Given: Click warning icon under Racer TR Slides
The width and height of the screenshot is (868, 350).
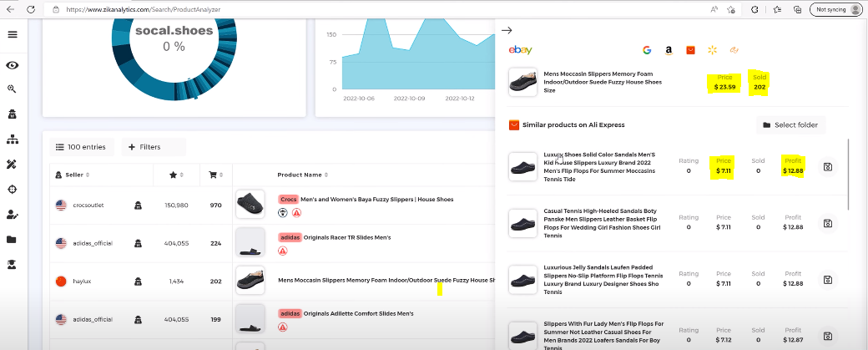Looking at the screenshot, I should (x=282, y=251).
